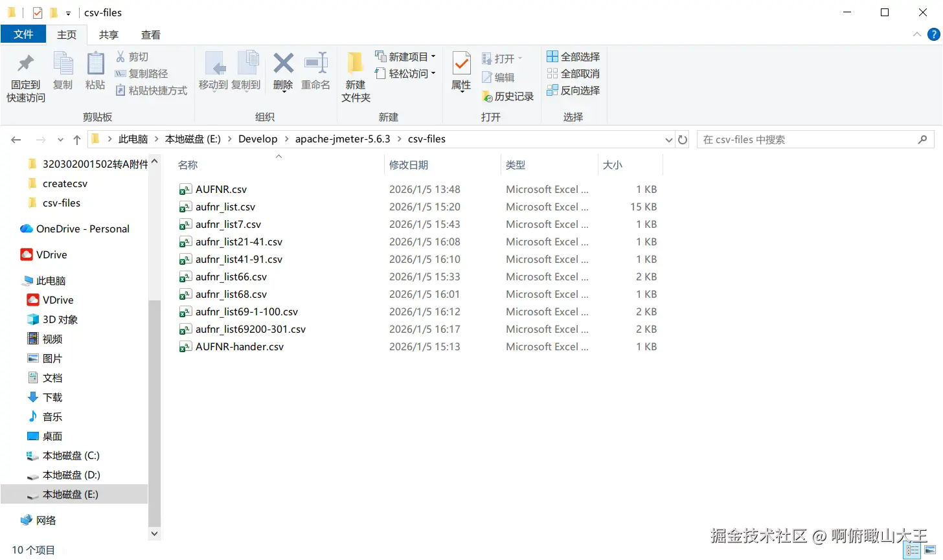
Task: Click the Paste (粘贴) ribbon icon
Action: [x=95, y=63]
